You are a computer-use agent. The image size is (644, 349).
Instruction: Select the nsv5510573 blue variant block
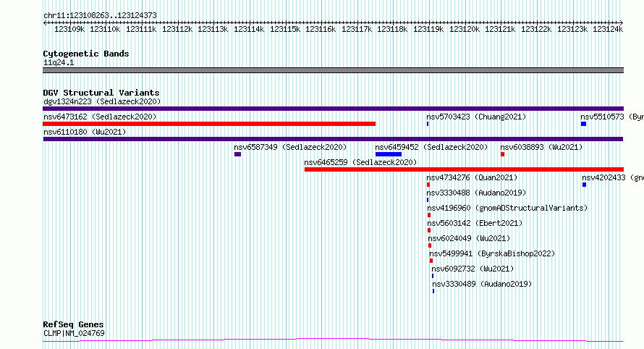(583, 124)
